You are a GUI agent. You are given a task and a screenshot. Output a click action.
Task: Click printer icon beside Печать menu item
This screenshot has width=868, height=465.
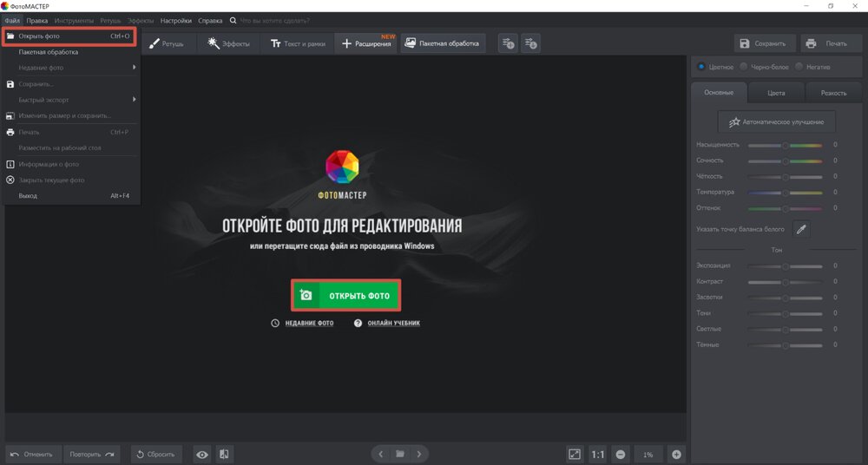[x=10, y=133]
